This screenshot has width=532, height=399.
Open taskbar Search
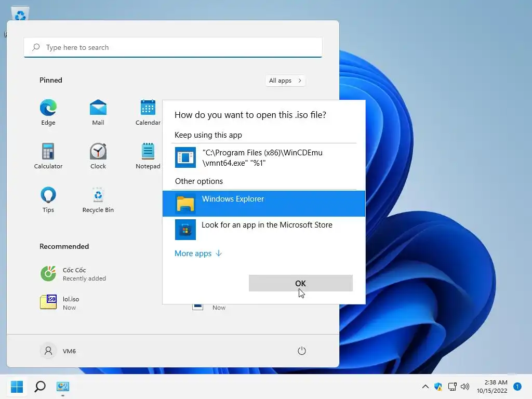point(40,387)
